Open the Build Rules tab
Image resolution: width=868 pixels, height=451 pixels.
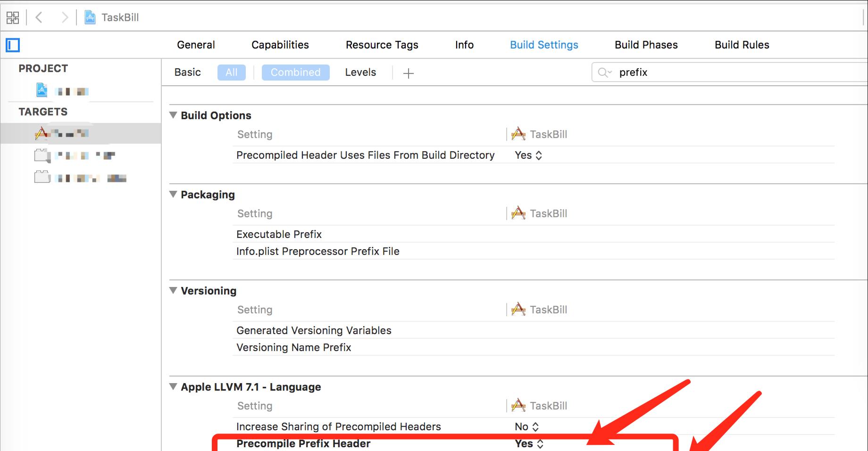point(742,45)
